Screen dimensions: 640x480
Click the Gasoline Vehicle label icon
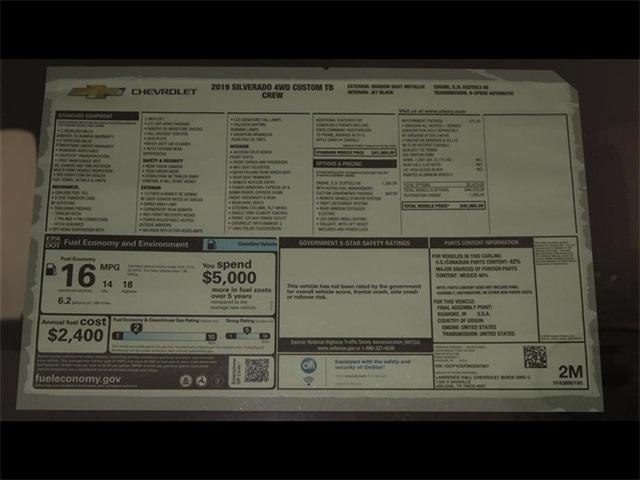point(212,244)
